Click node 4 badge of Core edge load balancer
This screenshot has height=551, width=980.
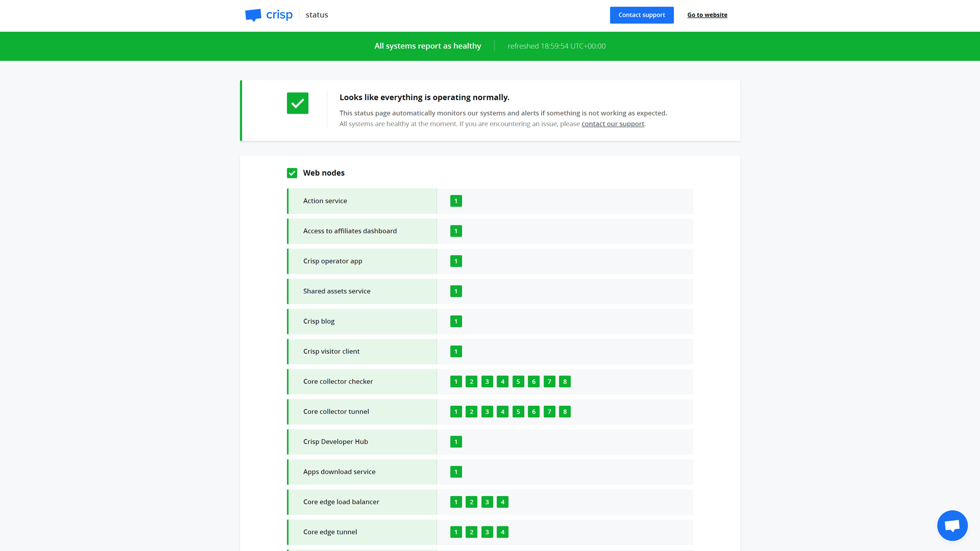coord(502,502)
